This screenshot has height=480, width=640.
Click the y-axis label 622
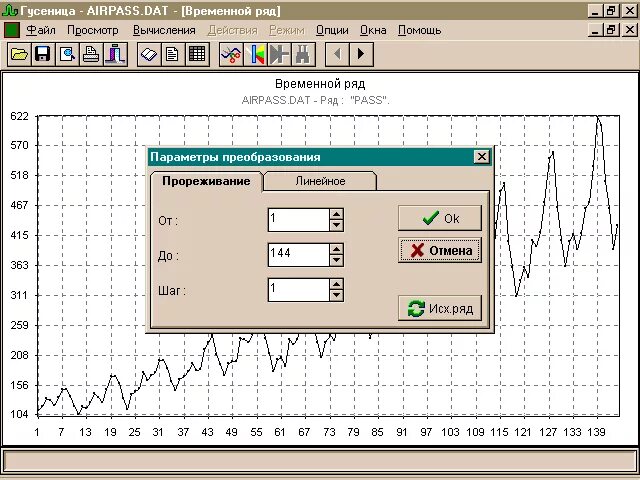coord(20,117)
